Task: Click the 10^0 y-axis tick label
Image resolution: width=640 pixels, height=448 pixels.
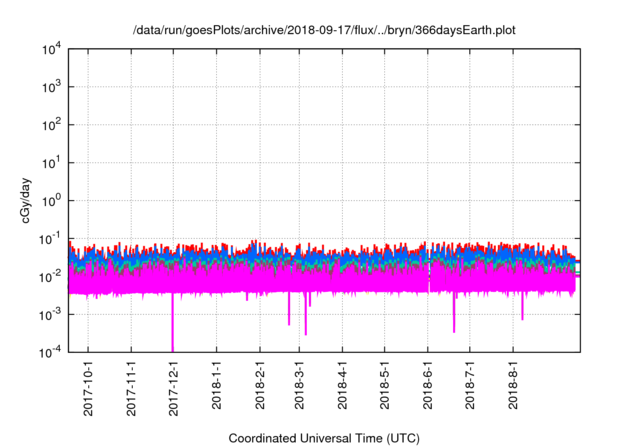Action: click(52, 200)
